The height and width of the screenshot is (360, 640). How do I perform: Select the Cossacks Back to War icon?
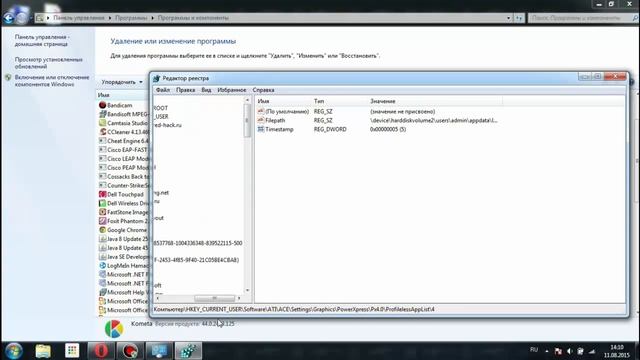(x=102, y=177)
